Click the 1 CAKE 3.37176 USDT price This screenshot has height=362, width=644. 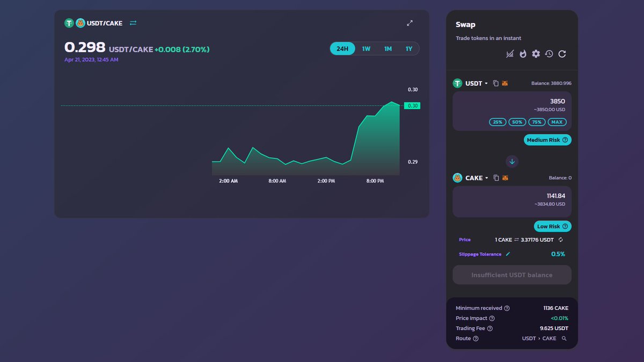point(524,240)
